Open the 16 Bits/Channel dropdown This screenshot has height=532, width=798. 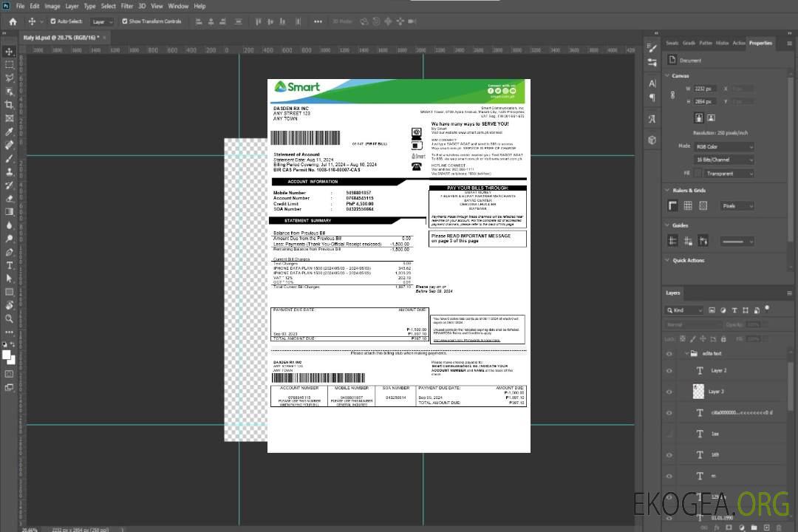(724, 160)
